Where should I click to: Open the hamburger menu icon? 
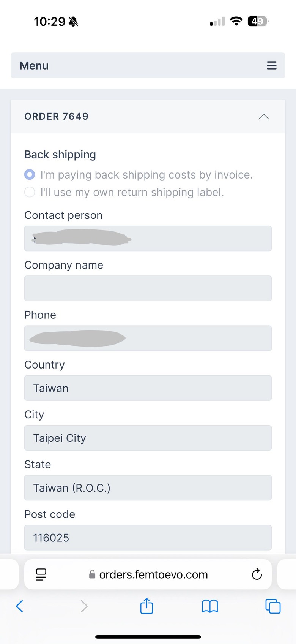pyautogui.click(x=272, y=65)
